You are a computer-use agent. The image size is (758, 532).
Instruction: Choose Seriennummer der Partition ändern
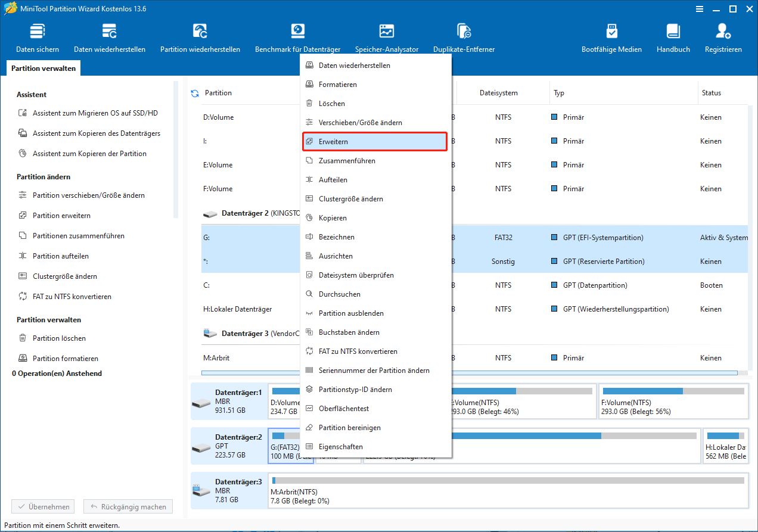pyautogui.click(x=375, y=371)
